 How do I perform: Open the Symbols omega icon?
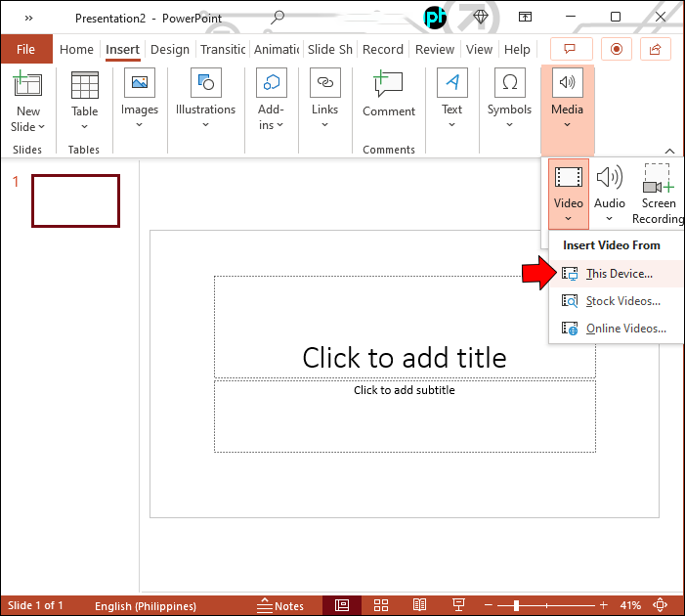click(510, 82)
